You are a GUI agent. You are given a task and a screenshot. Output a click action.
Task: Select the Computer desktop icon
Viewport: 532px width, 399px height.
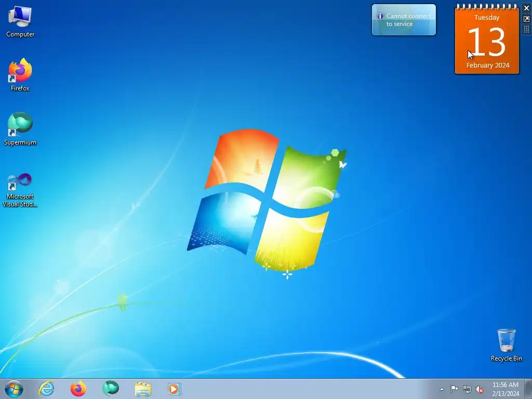pos(20,22)
